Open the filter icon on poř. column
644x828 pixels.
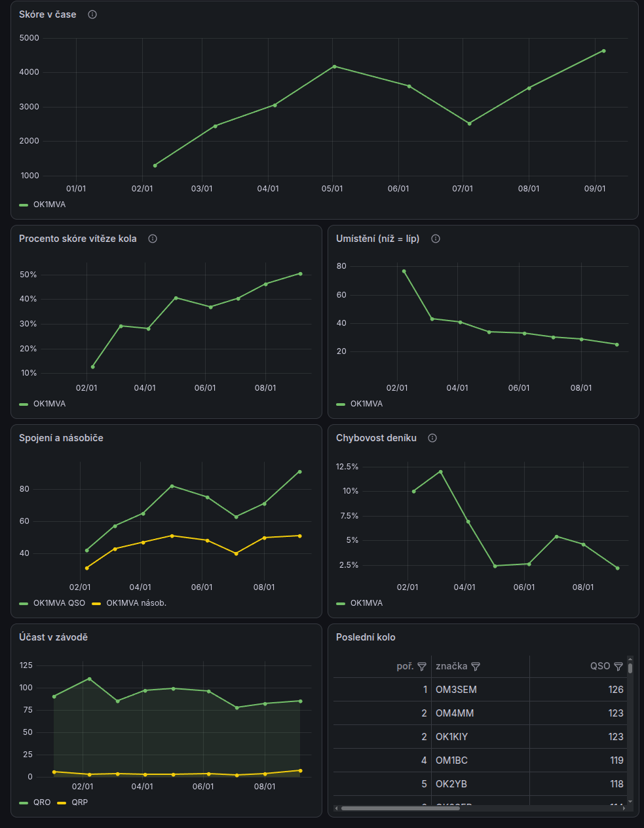[x=422, y=666]
